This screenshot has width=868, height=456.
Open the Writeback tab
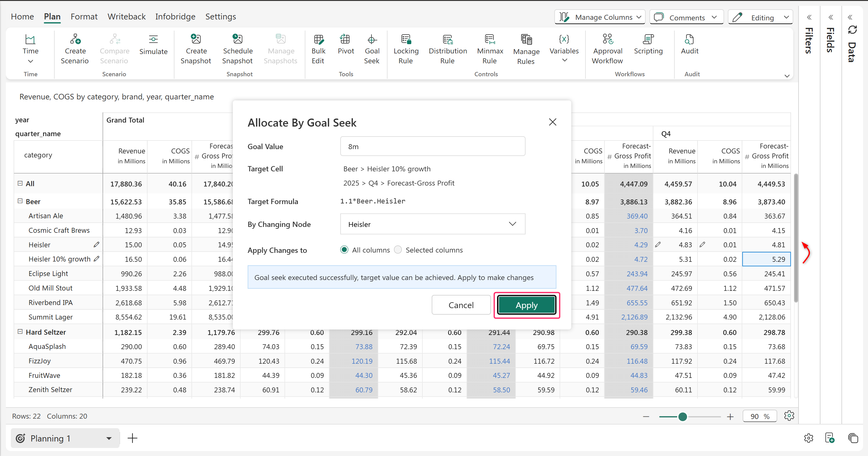coord(126,16)
